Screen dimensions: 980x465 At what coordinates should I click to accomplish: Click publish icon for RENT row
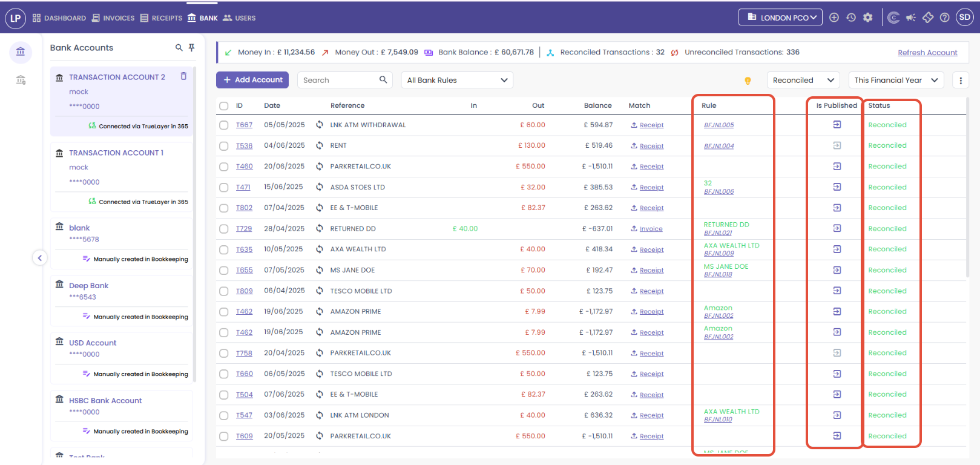point(837,145)
